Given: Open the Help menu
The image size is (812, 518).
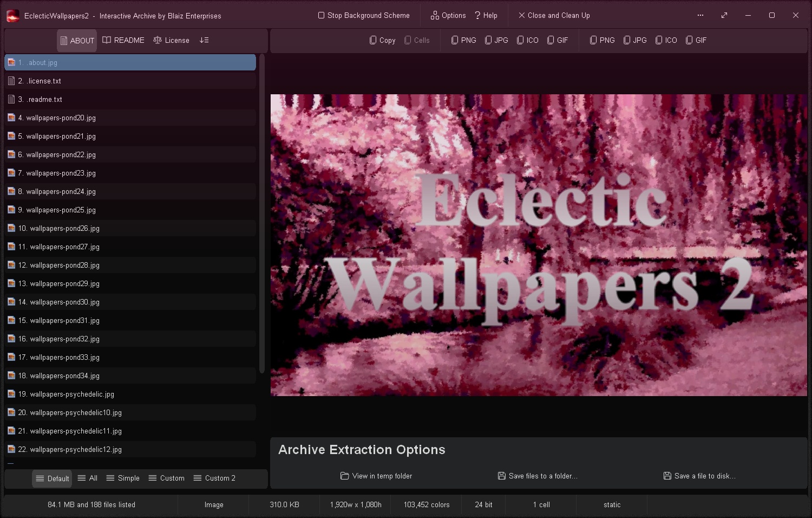Looking at the screenshot, I should (486, 16).
